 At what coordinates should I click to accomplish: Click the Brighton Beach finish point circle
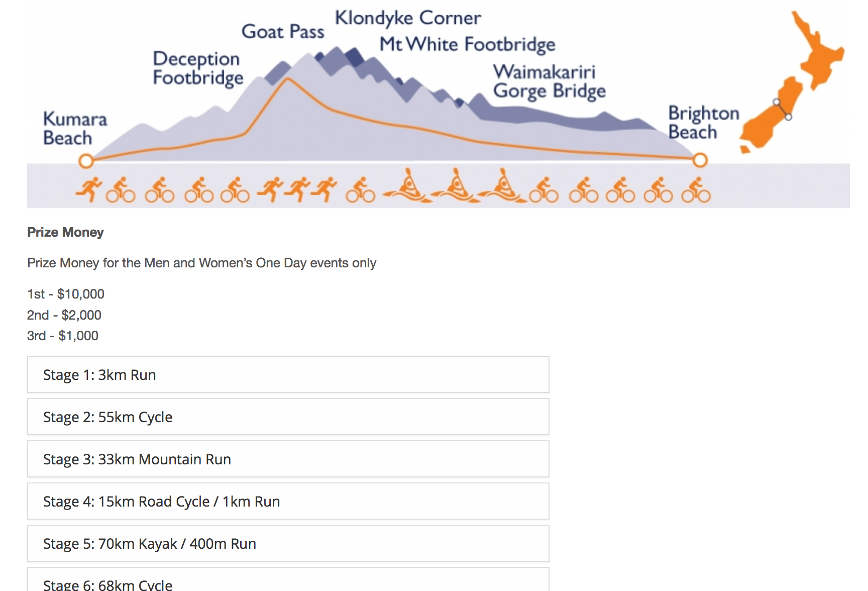click(700, 160)
